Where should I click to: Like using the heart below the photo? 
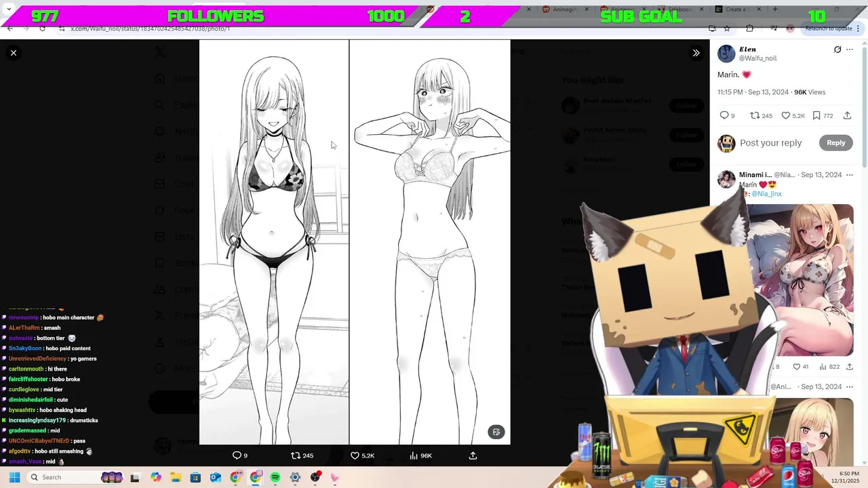[355, 455]
